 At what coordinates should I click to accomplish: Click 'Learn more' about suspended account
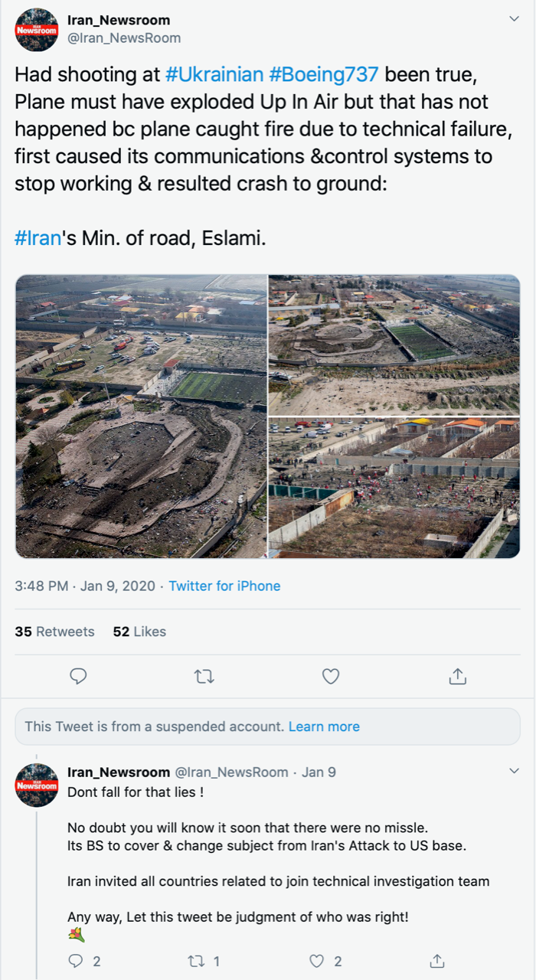[324, 727]
